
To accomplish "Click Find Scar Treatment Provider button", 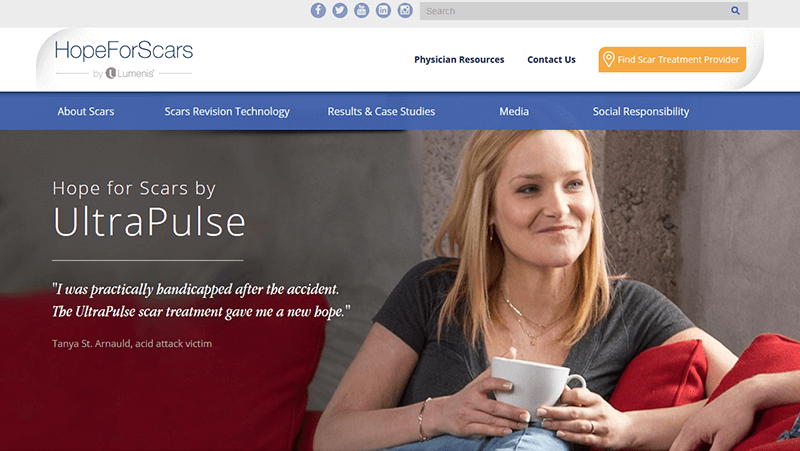I will point(672,59).
